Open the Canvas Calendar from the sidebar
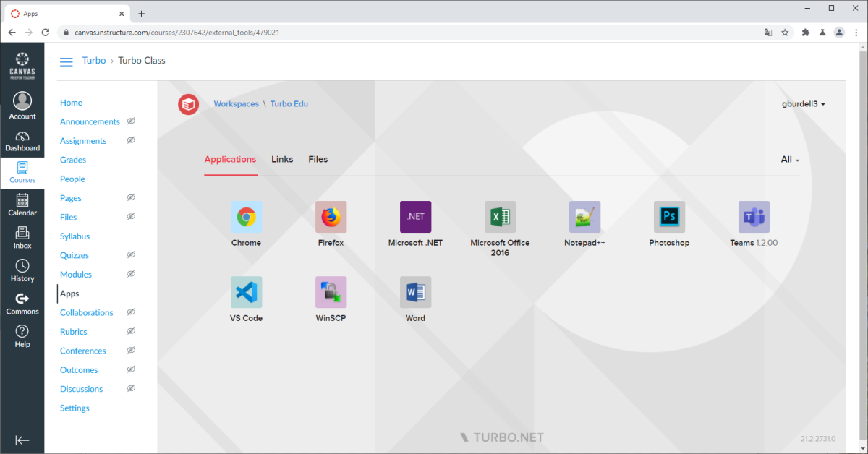 tap(22, 205)
